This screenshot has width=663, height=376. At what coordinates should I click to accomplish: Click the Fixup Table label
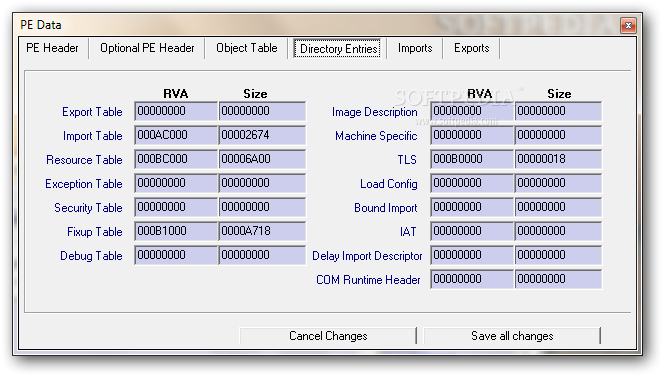[95, 232]
